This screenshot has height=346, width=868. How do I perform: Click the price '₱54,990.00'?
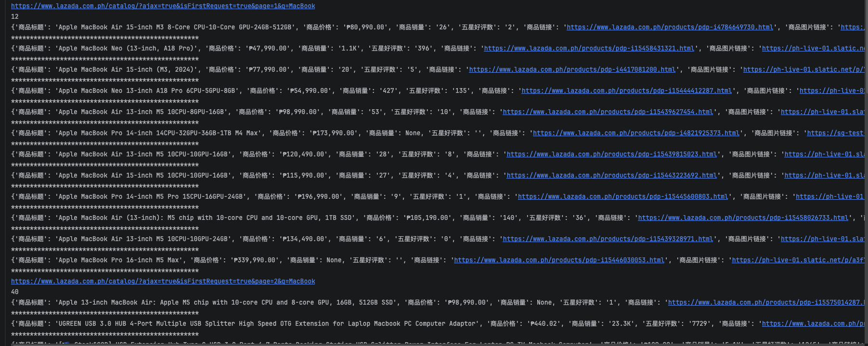point(310,91)
